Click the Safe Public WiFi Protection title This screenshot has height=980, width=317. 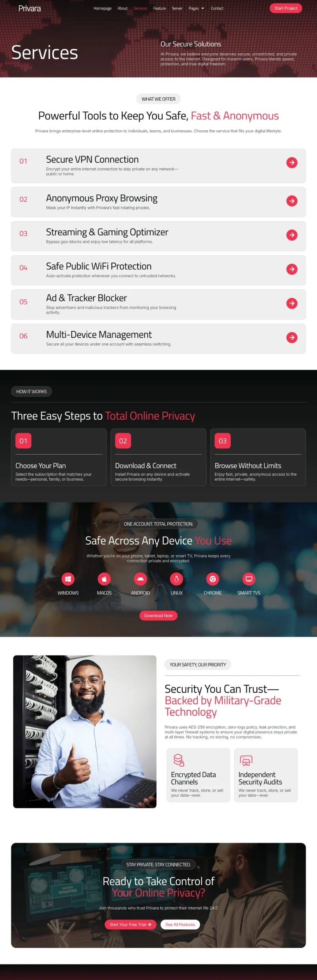pos(99,266)
